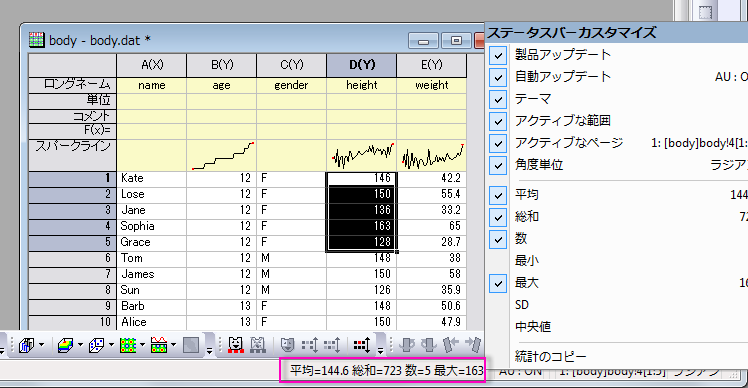Toggle アクティブな範囲 checkbox

(498, 121)
